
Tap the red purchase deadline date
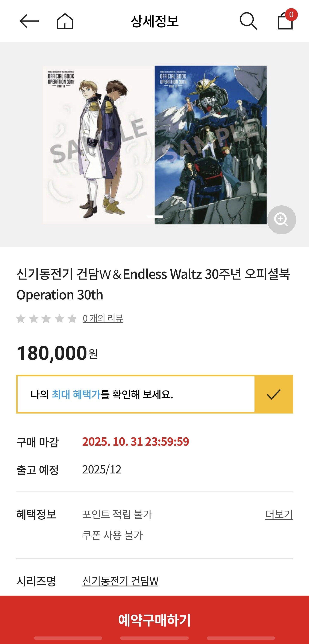[136, 442]
